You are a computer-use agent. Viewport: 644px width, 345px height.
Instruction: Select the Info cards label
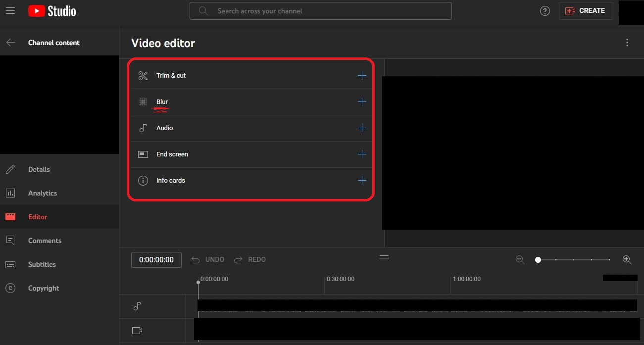tap(170, 181)
